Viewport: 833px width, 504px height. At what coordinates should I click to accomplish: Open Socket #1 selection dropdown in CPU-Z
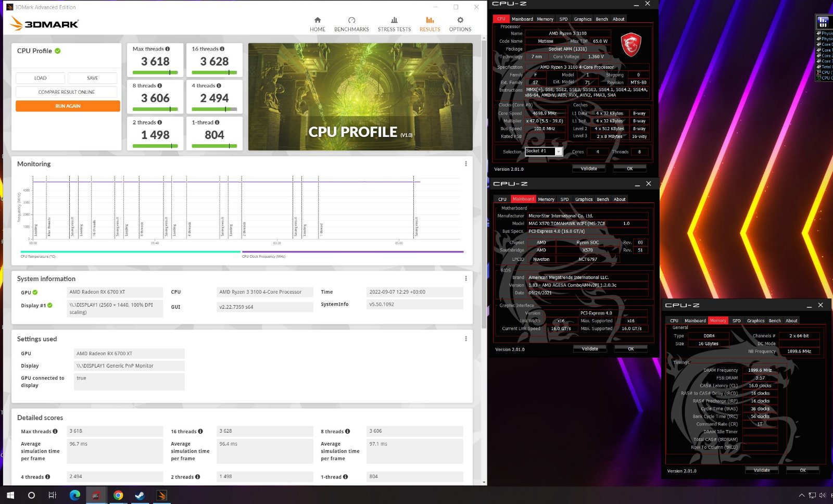[x=558, y=152]
